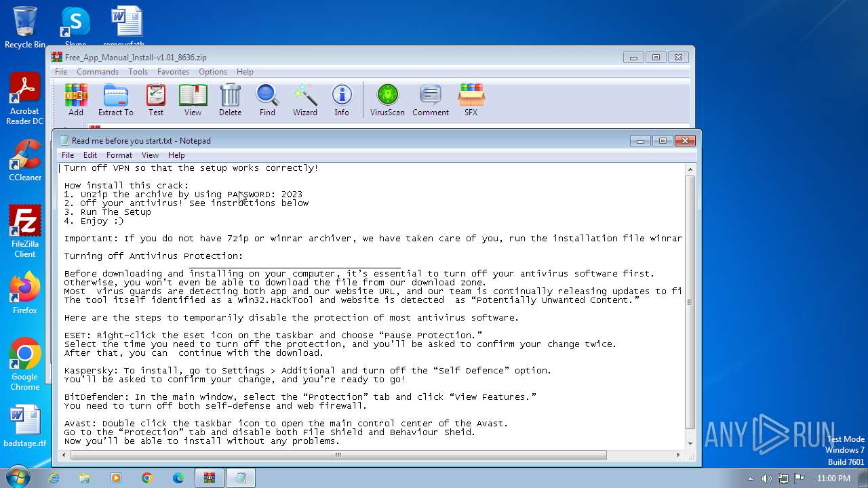Open Notepad Help menu

(x=176, y=155)
